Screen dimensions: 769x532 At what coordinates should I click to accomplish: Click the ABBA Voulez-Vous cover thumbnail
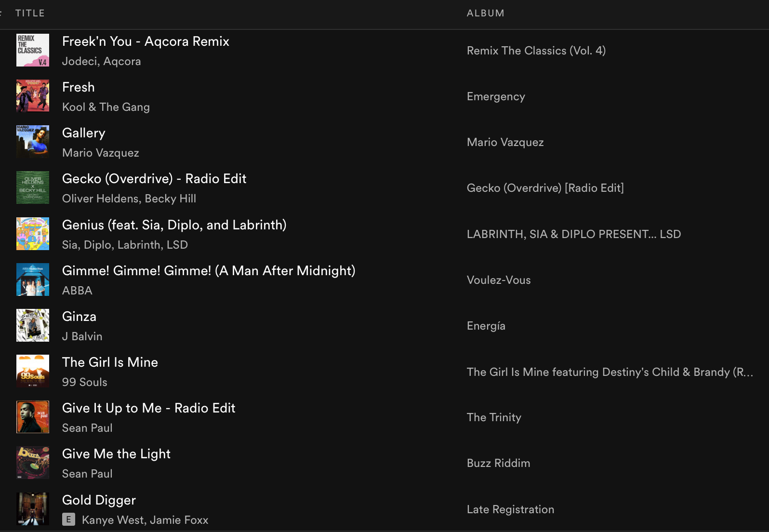pos(33,279)
